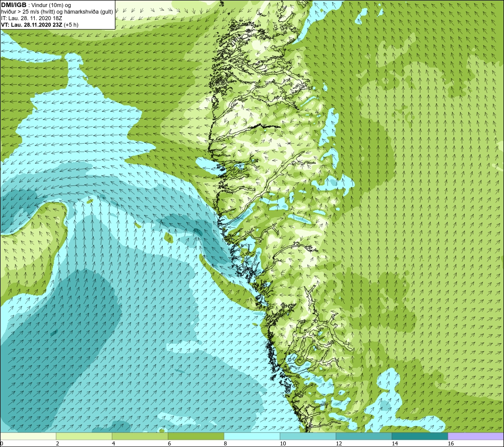Viewport: 504px width, 447px height.
Task: Click the medium green 4–6 m/s legend swatch
Action: pos(140,436)
